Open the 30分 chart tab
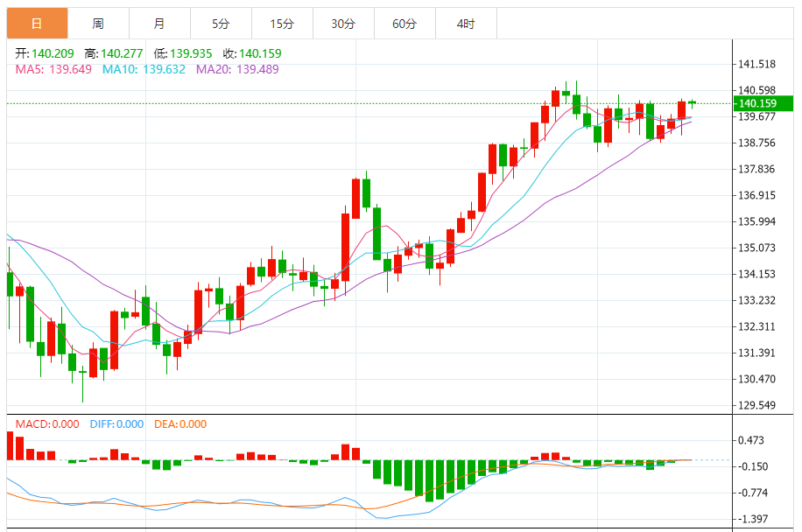The width and height of the screenshot is (802, 532). (344, 24)
